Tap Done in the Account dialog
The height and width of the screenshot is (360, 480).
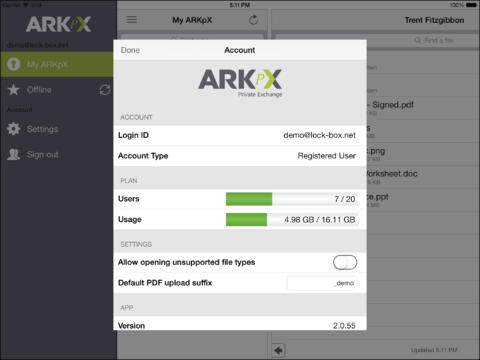point(130,50)
